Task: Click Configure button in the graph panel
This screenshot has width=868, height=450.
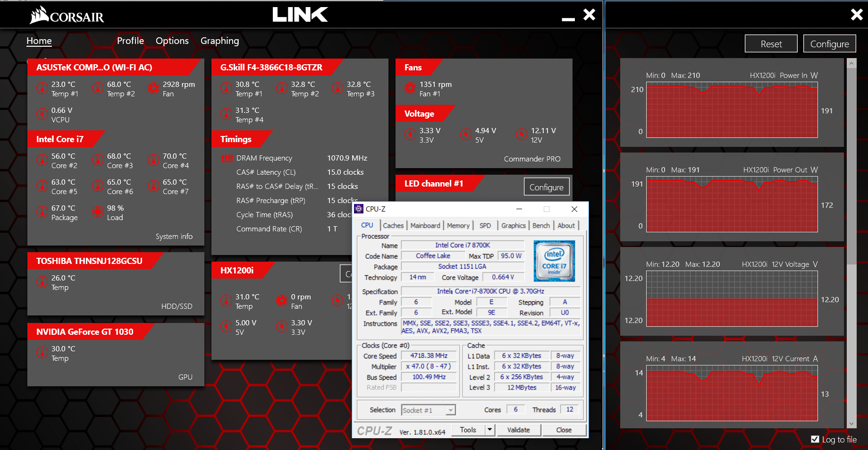Action: click(x=830, y=44)
